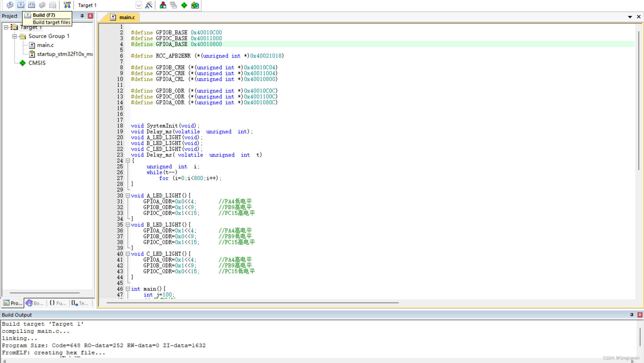Select the Translate current file icon
This screenshot has height=363, width=644.
tap(10, 5)
